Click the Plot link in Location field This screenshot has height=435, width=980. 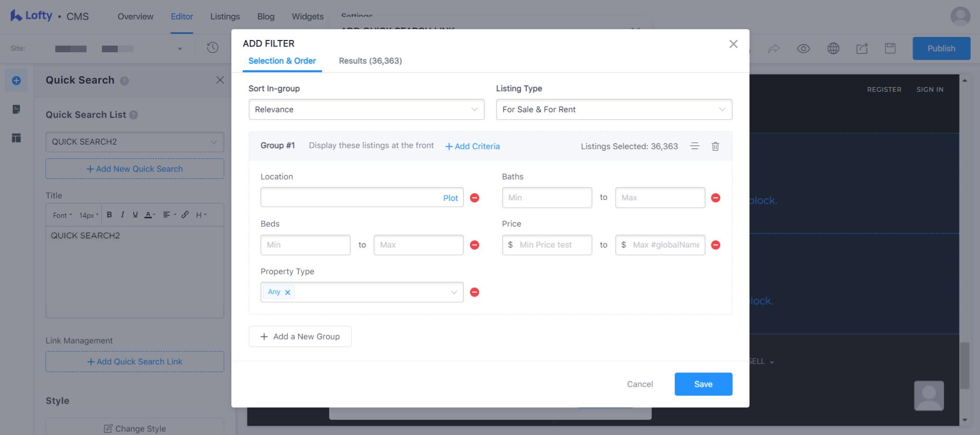pos(450,198)
